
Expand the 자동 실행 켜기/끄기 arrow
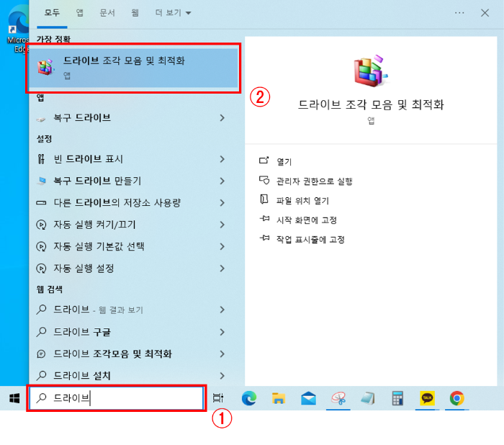click(x=222, y=225)
